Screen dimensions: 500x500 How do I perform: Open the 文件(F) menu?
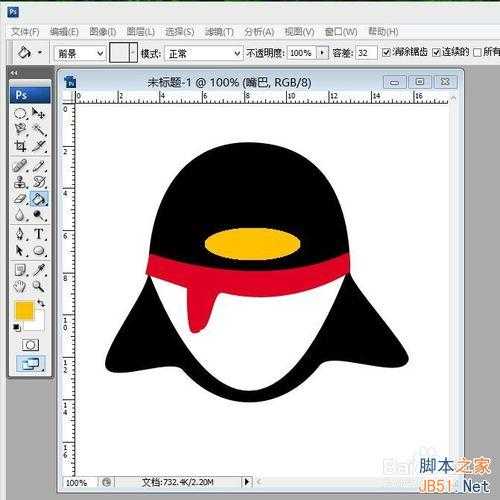(x=25, y=32)
